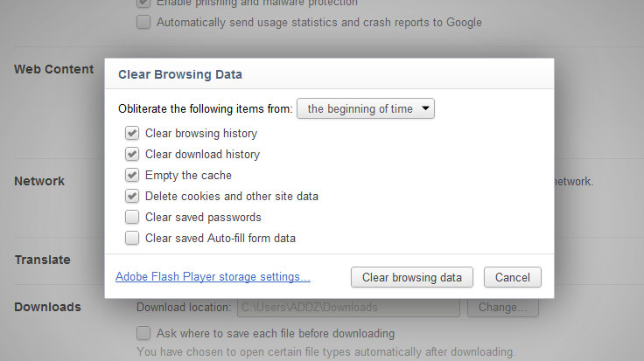Click the Network section heading
The width and height of the screenshot is (644, 361).
click(x=39, y=181)
